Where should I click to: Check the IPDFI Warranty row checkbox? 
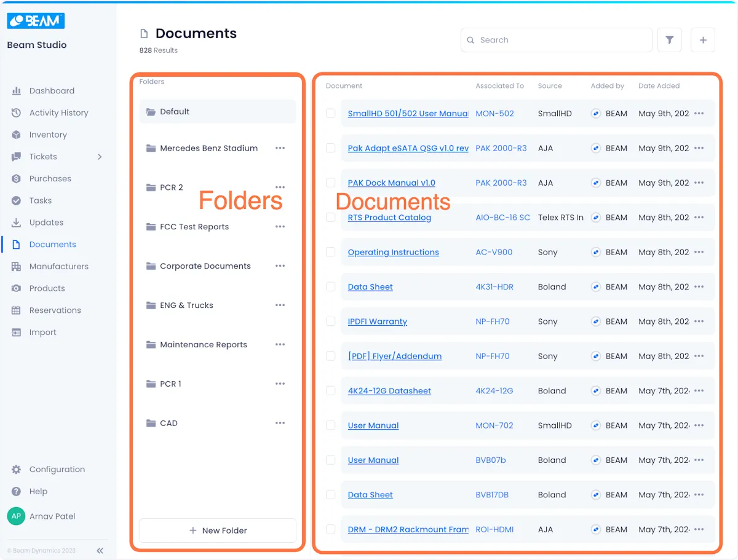(331, 321)
